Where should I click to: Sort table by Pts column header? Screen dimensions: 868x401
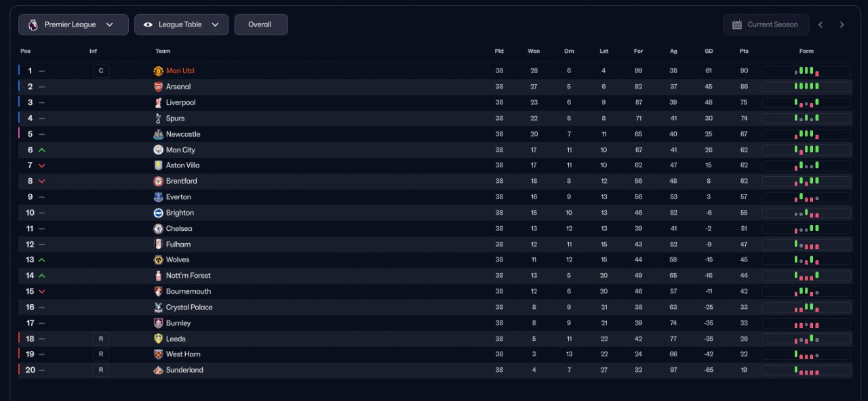744,51
